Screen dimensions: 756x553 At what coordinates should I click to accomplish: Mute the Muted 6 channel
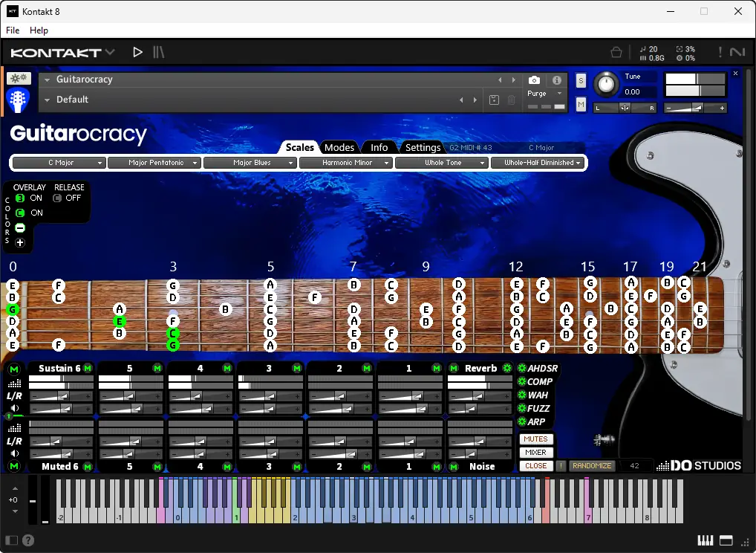coord(88,467)
